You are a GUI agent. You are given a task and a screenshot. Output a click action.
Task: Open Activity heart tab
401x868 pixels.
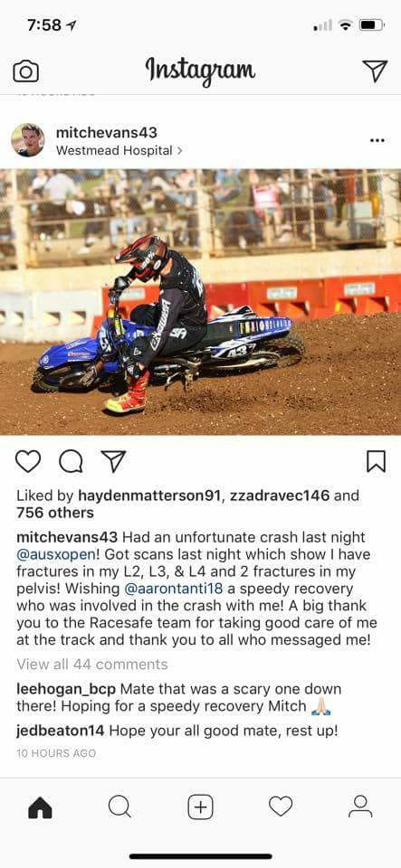click(x=281, y=806)
